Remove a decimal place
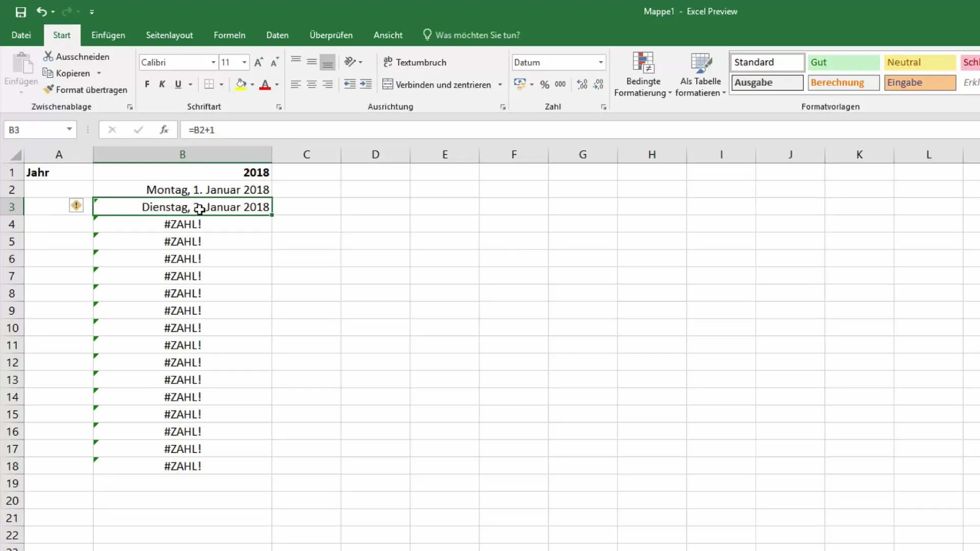Image resolution: width=980 pixels, height=551 pixels. [x=598, y=85]
